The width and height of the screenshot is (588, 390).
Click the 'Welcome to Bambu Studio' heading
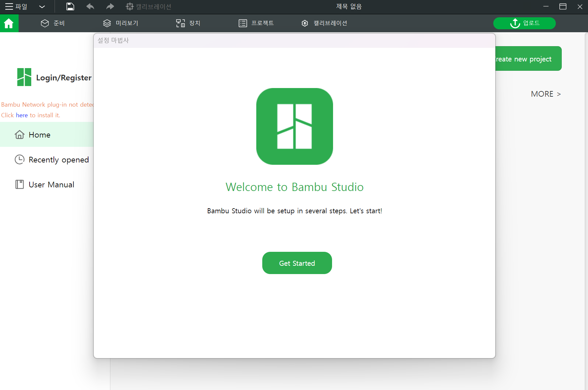(x=294, y=187)
